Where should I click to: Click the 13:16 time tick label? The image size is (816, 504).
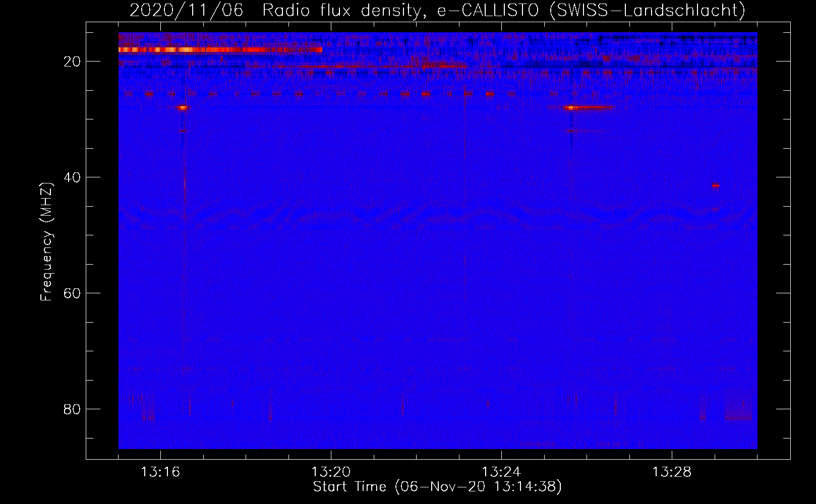click(x=160, y=472)
